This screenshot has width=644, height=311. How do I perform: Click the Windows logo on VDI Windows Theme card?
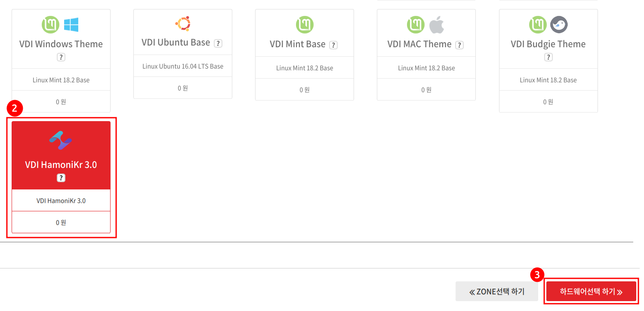point(71,24)
